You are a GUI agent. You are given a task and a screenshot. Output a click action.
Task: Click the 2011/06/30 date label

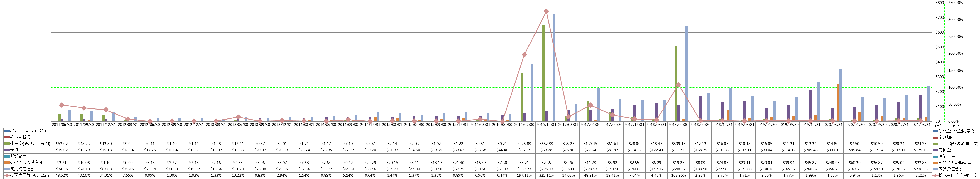click(x=62, y=125)
